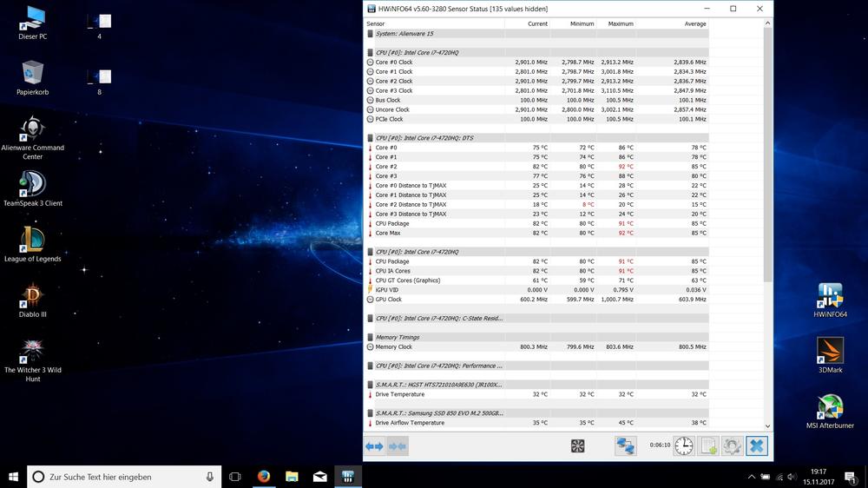Click the blue X close sensors button
Screen dimensions: 868x488
coord(757,446)
